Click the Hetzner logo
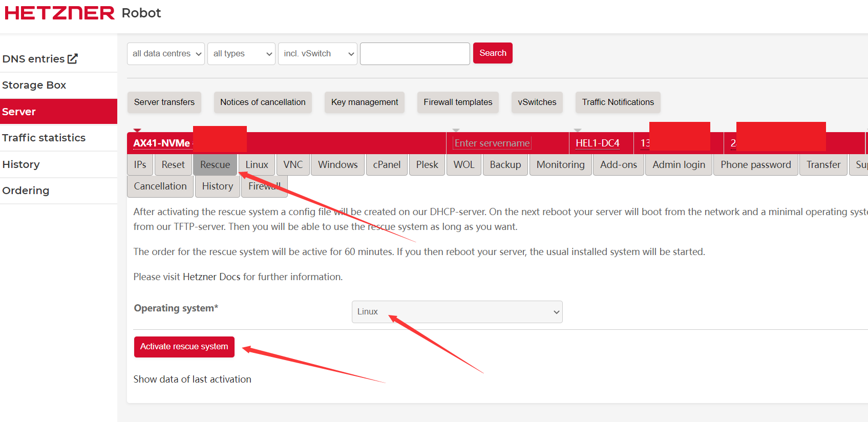This screenshot has width=868, height=422. point(59,13)
